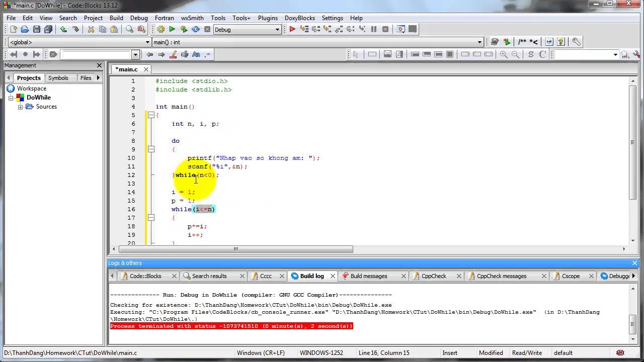Jump back in browse tracker
644x362 pixels.
(14, 54)
